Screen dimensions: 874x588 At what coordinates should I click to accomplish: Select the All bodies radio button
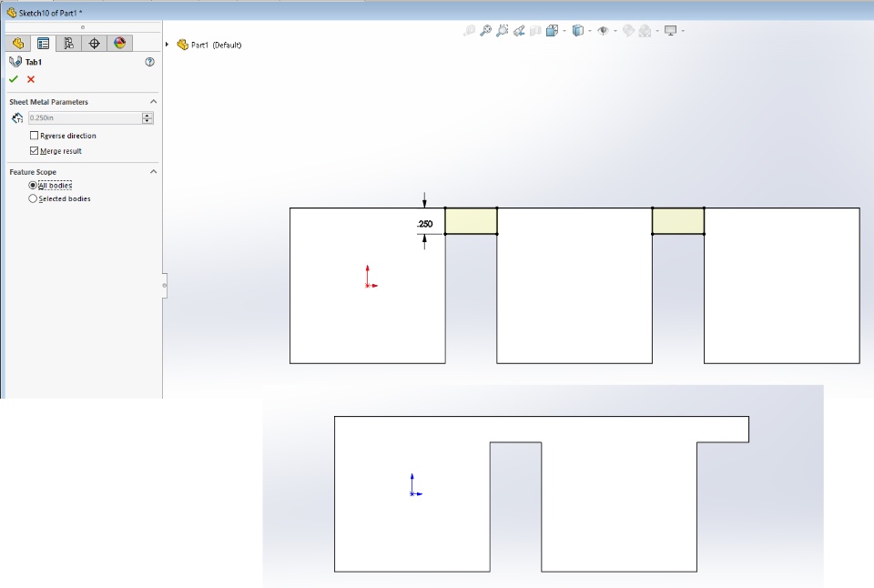tap(33, 185)
